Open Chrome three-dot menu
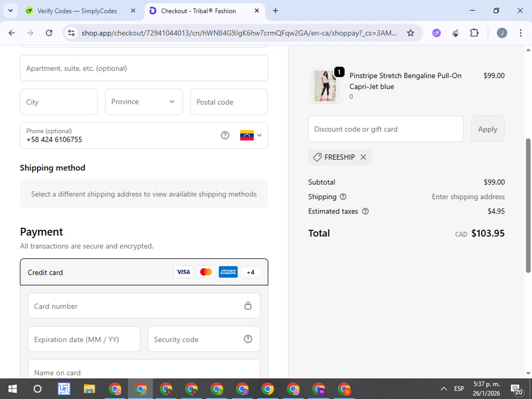Screen dimensions: 532x399 (521, 33)
